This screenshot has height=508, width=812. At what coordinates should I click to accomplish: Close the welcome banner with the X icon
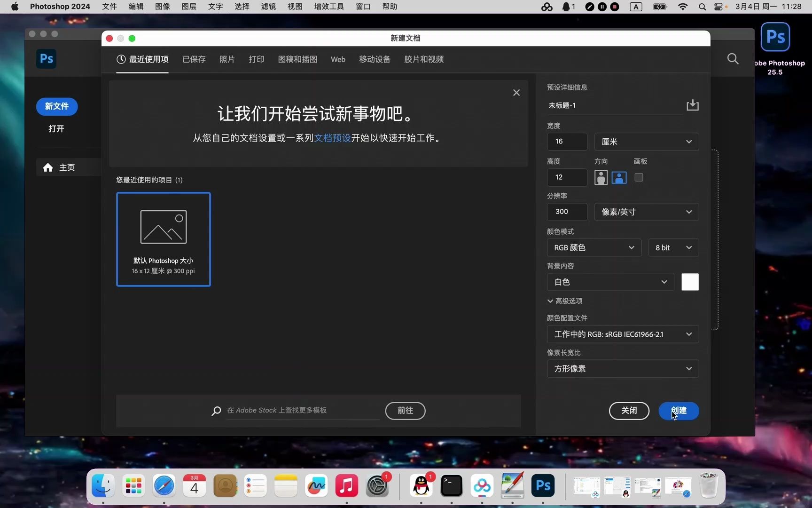click(516, 93)
